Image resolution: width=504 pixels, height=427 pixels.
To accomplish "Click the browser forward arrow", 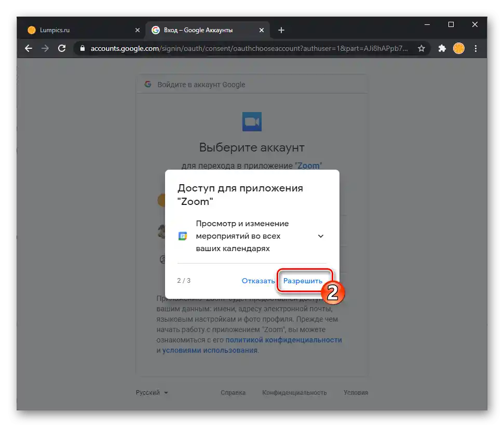I will coord(45,49).
